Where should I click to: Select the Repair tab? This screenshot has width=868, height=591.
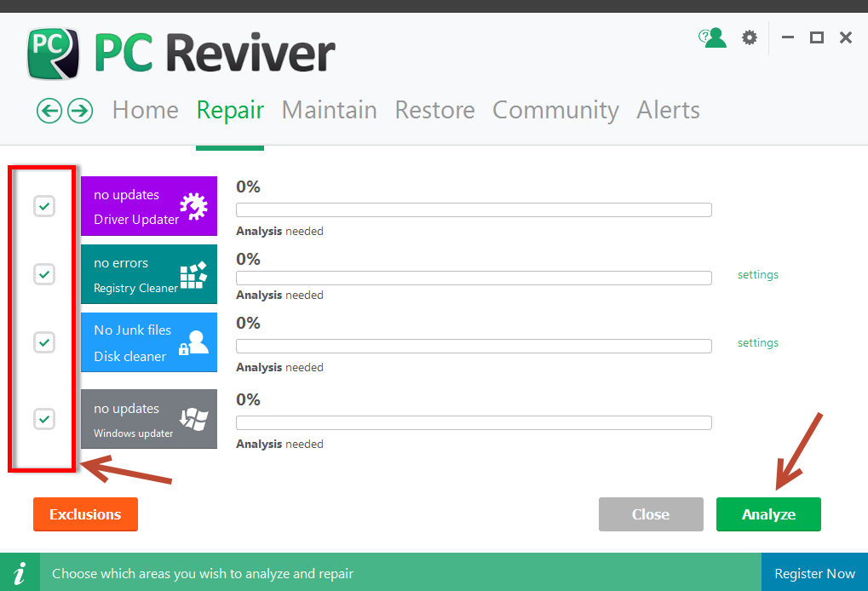(230, 111)
